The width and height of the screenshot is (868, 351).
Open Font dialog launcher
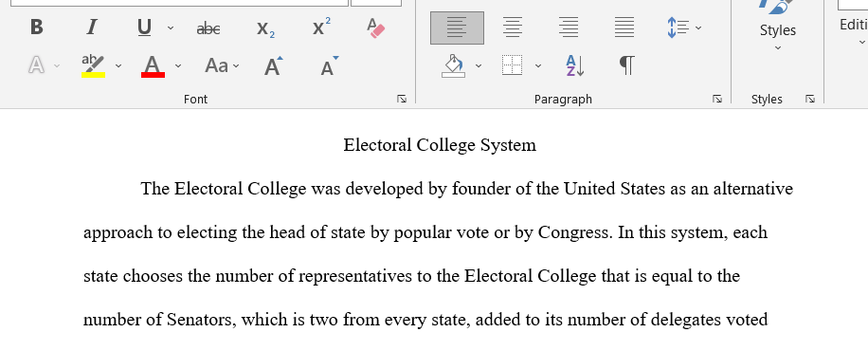[x=402, y=99]
